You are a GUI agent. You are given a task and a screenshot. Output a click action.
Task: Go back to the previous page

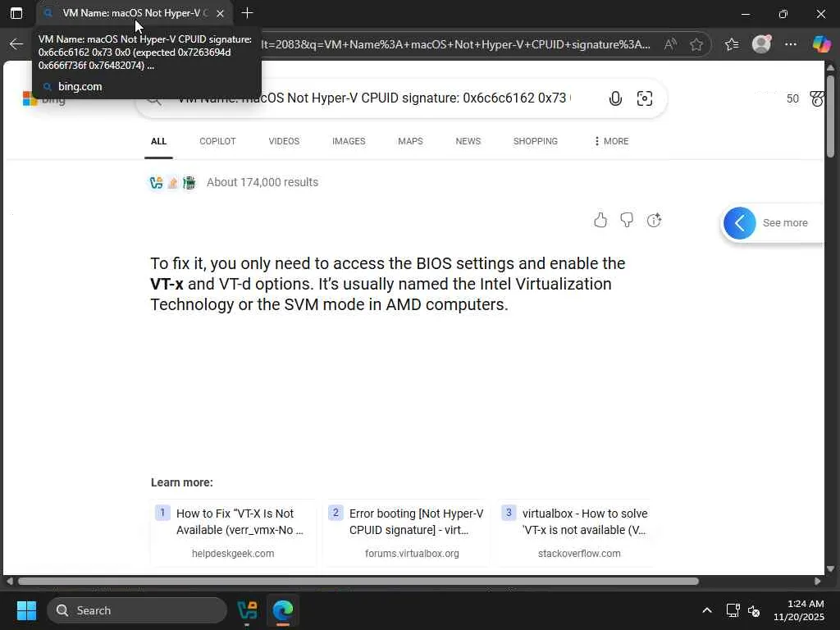click(x=16, y=44)
